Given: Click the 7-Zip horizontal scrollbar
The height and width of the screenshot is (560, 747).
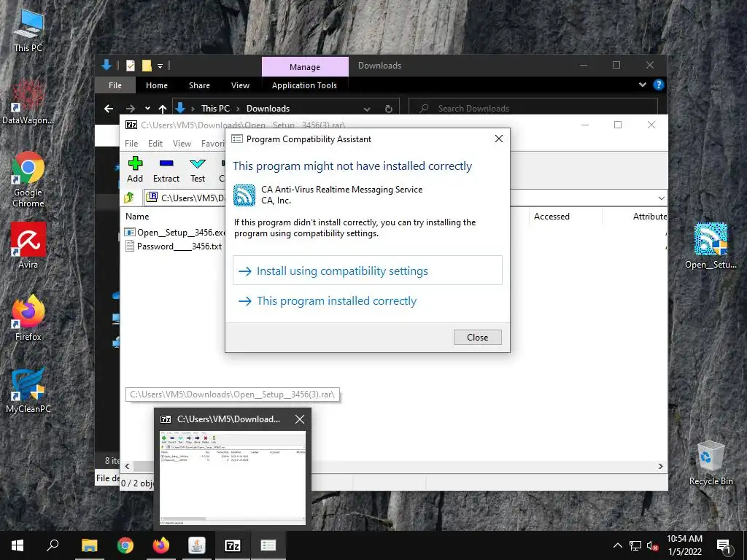Looking at the screenshot, I should (393, 466).
